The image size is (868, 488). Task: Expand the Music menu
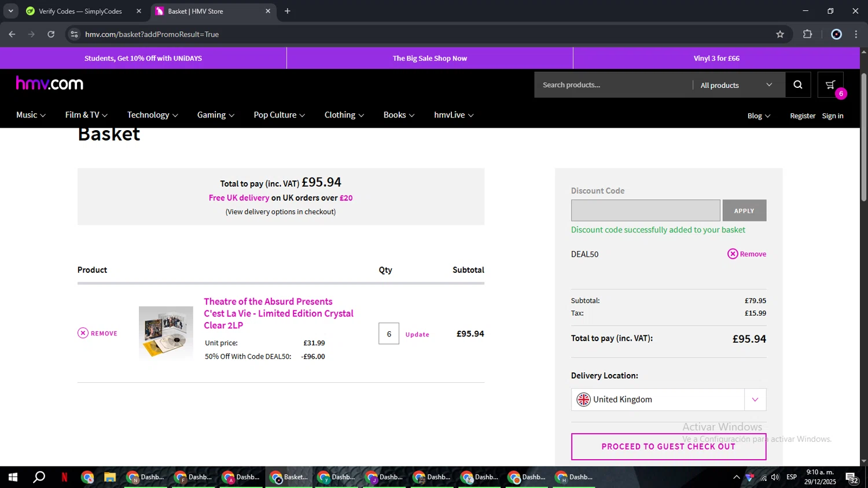(31, 115)
